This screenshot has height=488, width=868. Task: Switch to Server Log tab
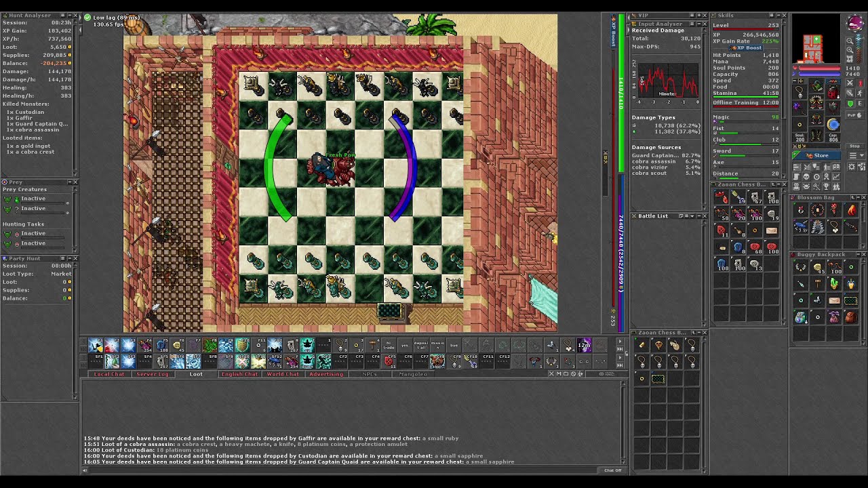pyautogui.click(x=153, y=374)
